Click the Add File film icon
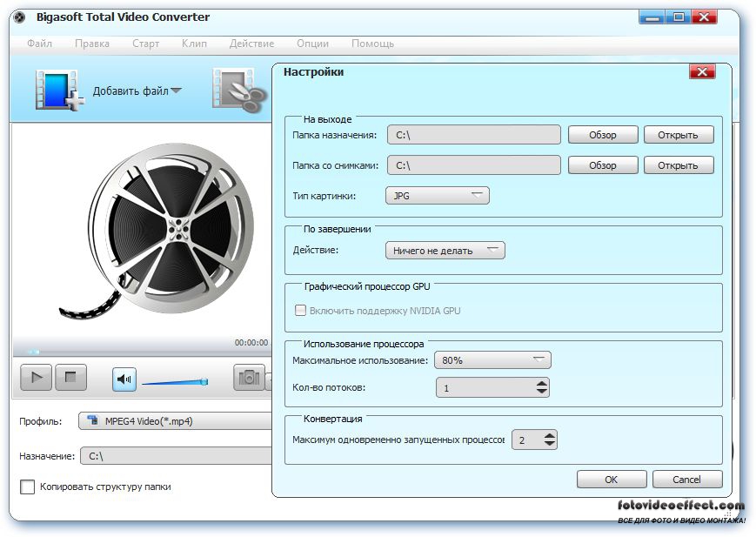 pos(58,90)
